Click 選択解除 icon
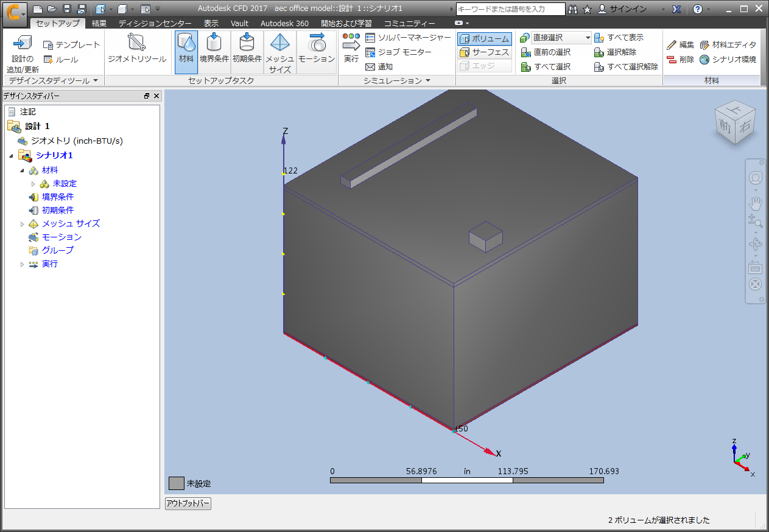This screenshot has height=532, width=769. pyautogui.click(x=599, y=52)
